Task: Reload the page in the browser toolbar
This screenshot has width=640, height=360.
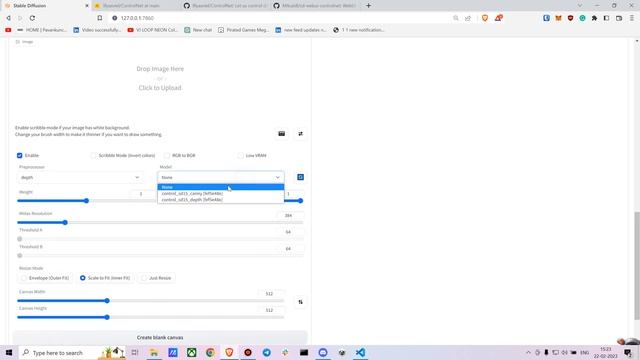Action: (x=32, y=18)
